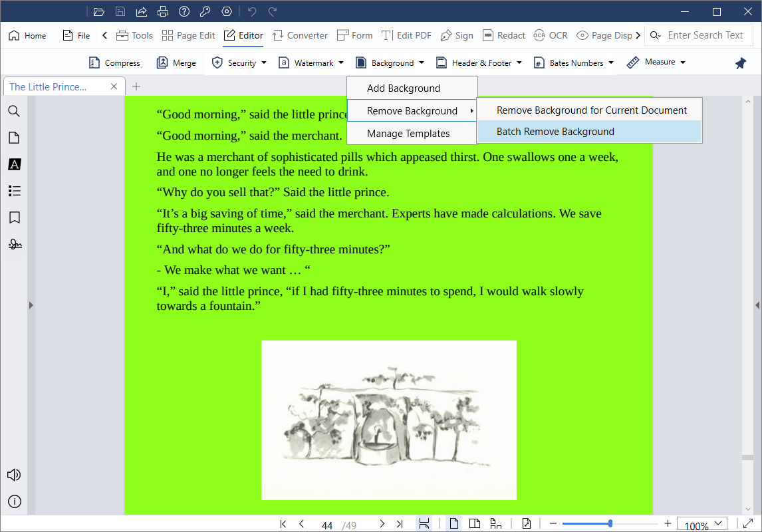Close The Little Prince document tab

click(114, 86)
